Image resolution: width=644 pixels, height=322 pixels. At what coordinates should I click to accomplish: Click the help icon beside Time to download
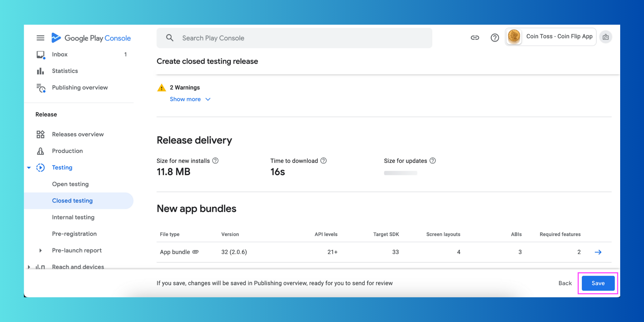click(x=324, y=161)
